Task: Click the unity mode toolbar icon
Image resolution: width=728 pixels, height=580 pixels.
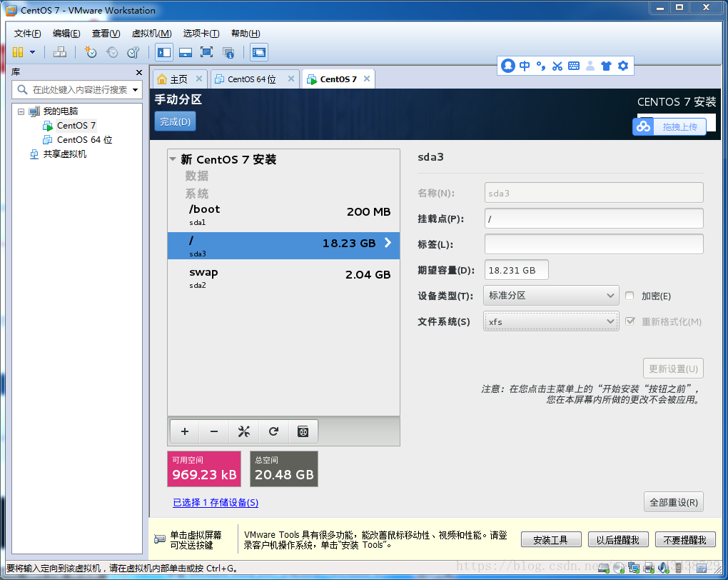Action: tap(228, 52)
